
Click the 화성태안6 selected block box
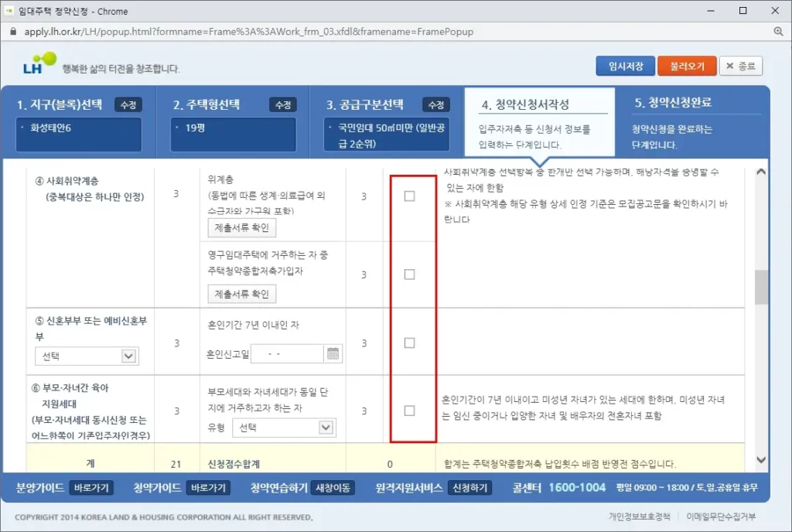pyautogui.click(x=79, y=135)
